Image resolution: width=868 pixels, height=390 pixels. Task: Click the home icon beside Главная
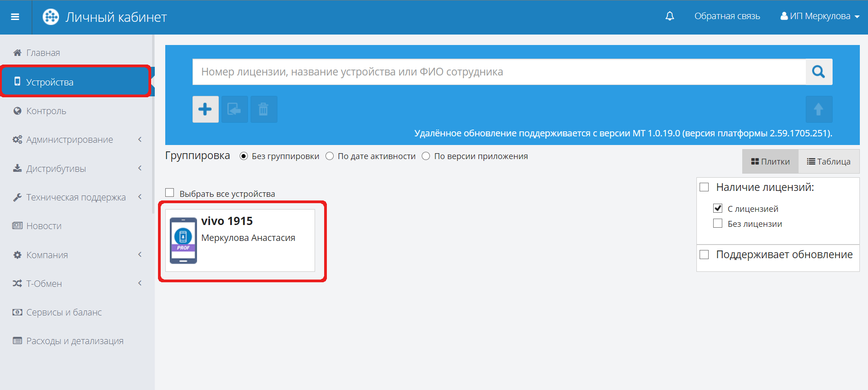(x=17, y=53)
